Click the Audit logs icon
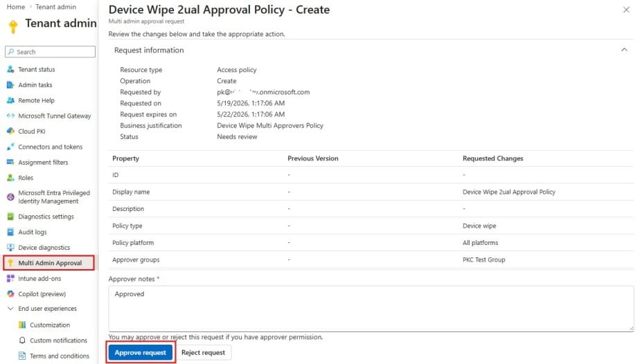 [x=10, y=232]
